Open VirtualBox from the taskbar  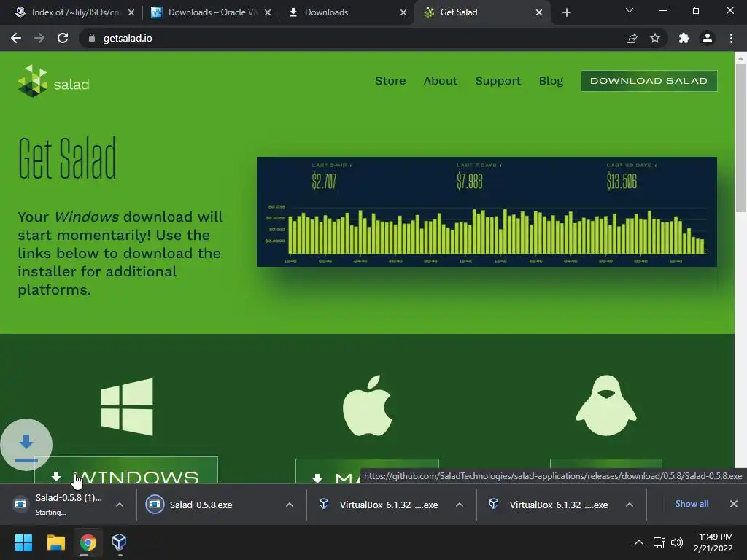point(119,542)
